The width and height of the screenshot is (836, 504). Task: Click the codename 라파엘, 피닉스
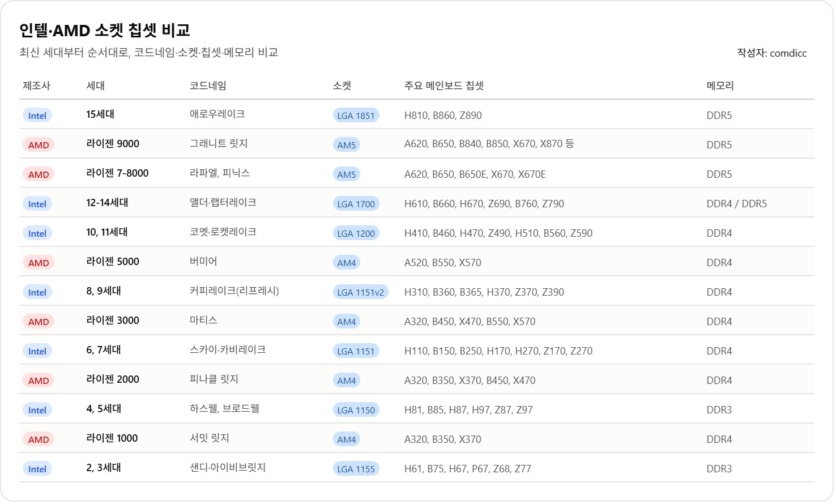pyautogui.click(x=220, y=173)
